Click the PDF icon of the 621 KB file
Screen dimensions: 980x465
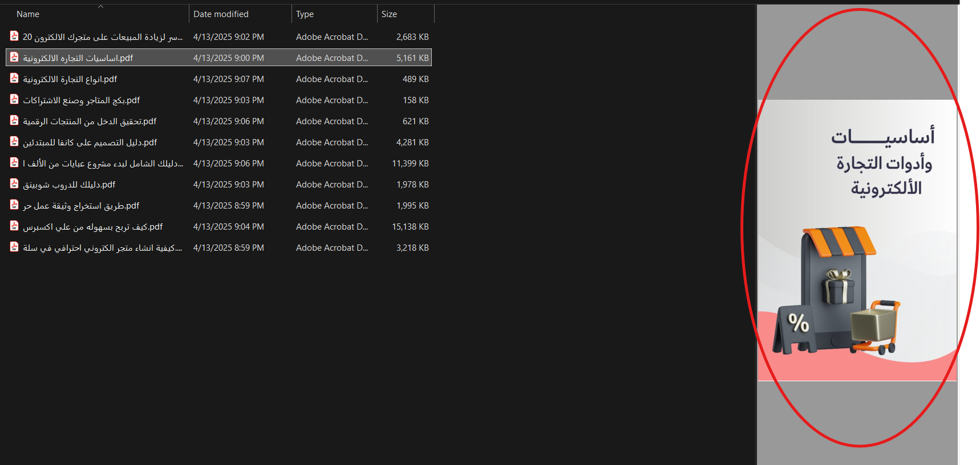[14, 121]
